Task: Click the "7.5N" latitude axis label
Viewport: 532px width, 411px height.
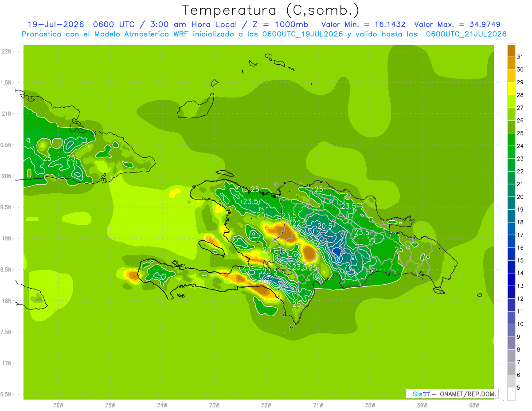Action: pos(6,332)
